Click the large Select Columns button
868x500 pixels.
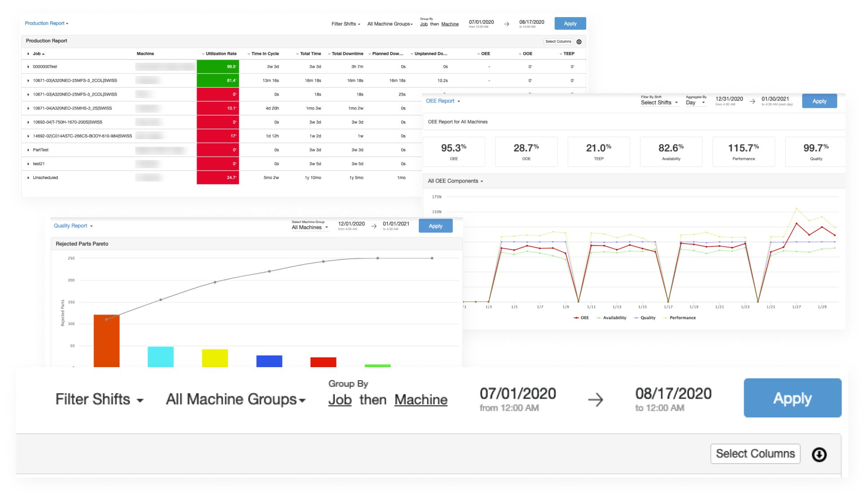(x=755, y=454)
